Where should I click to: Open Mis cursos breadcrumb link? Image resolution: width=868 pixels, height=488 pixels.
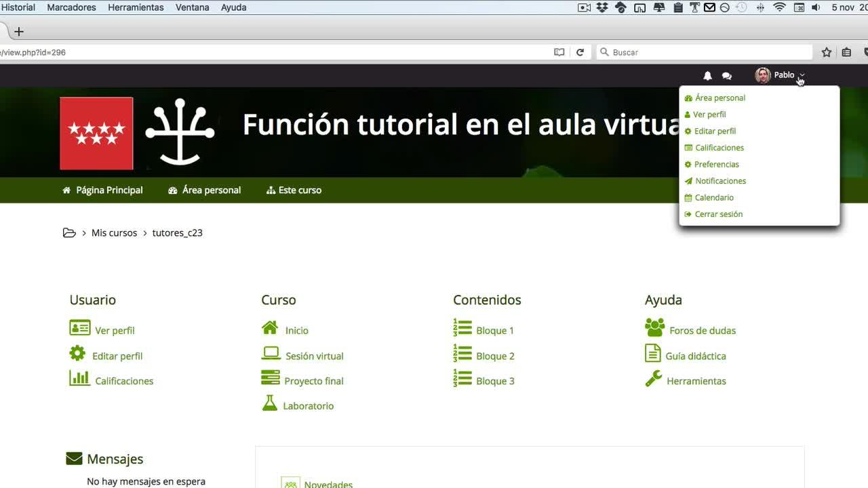[114, 233]
